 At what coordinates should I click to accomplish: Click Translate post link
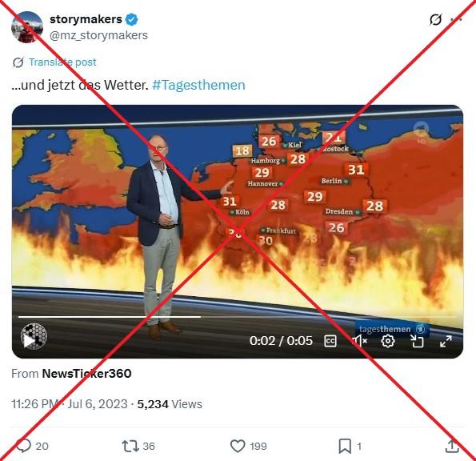[62, 62]
